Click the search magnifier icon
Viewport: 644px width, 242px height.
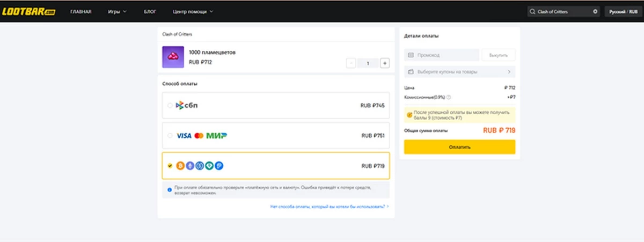coord(532,11)
